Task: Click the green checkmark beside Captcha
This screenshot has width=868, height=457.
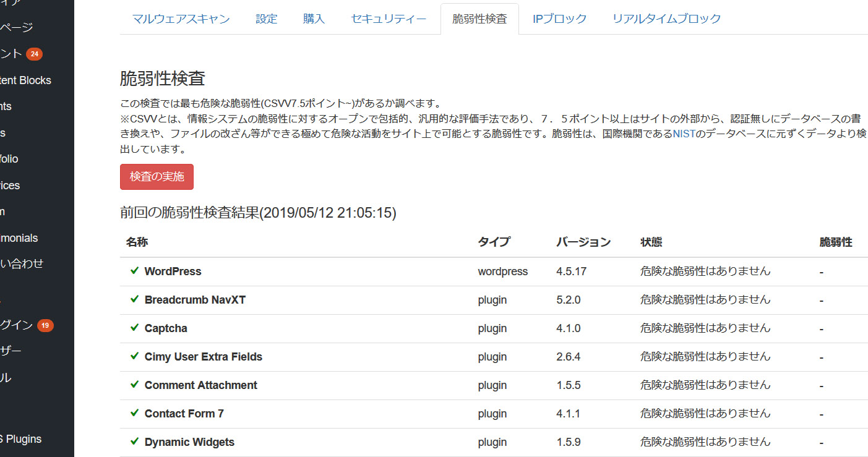Action: (134, 328)
